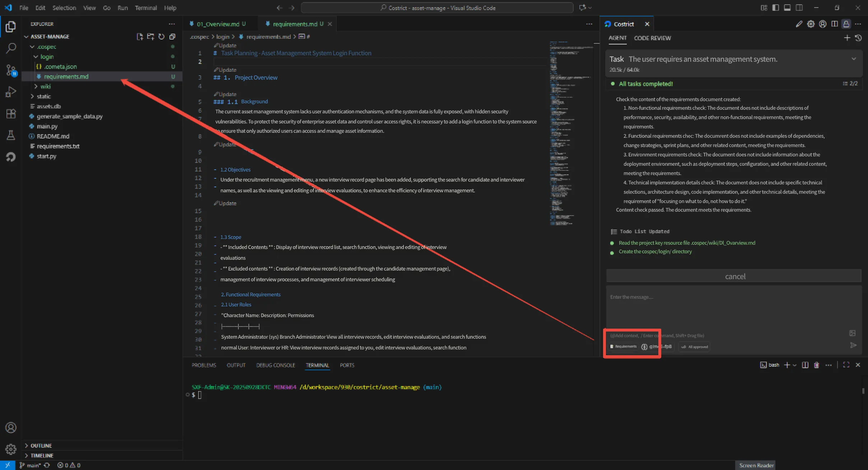868x470 pixels.
Task: Start a new Costrict task with plus icon
Action: pos(847,38)
